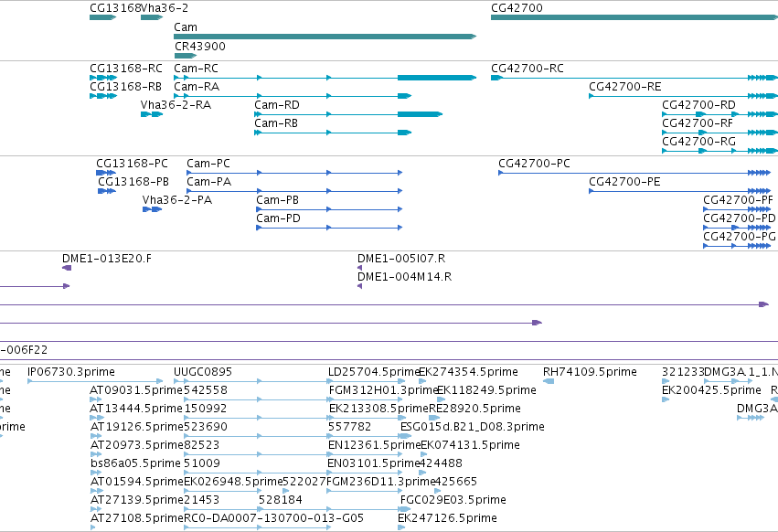Select the FGM236D11.3prime alignment
Image resolution: width=778 pixels, height=532 pixels.
(x=365, y=491)
